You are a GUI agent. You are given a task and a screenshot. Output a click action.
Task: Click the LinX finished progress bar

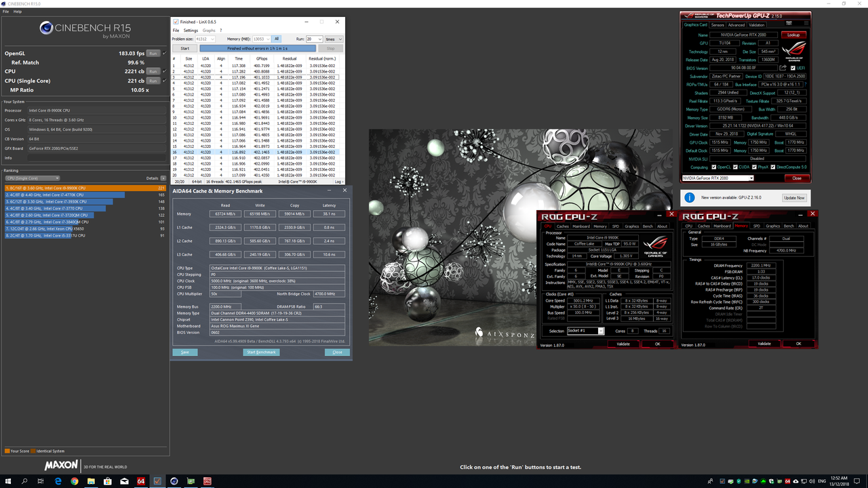(x=258, y=49)
